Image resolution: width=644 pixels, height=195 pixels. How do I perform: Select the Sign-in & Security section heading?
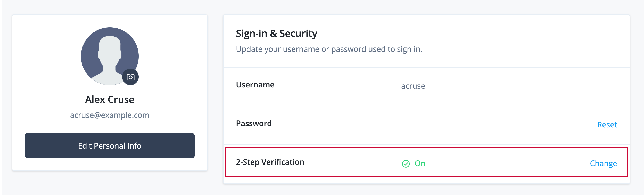277,33
